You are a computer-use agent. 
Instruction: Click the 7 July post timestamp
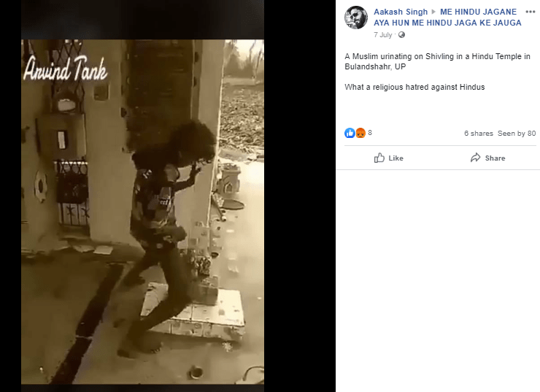point(383,35)
